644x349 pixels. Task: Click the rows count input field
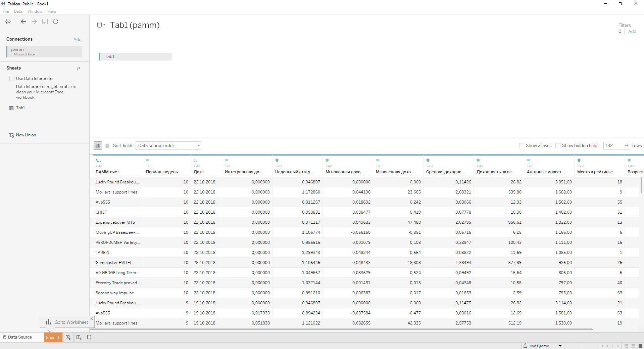pyautogui.click(x=614, y=145)
